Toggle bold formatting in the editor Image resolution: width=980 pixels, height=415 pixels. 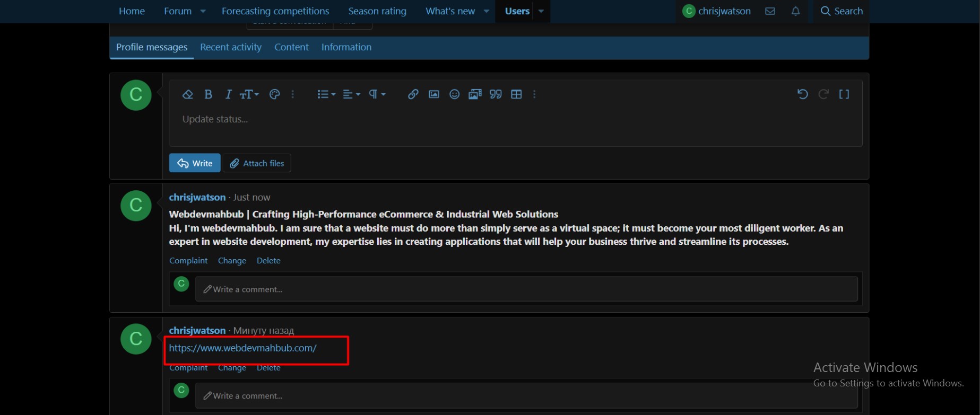(x=208, y=94)
